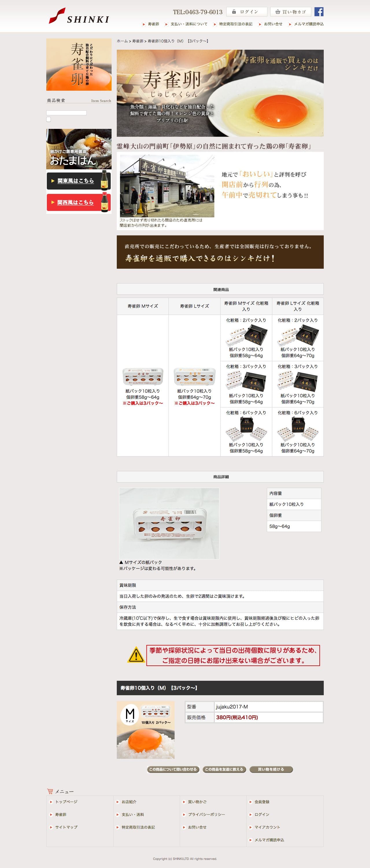Open 支払い・送料 in footer menu

pos(133,815)
